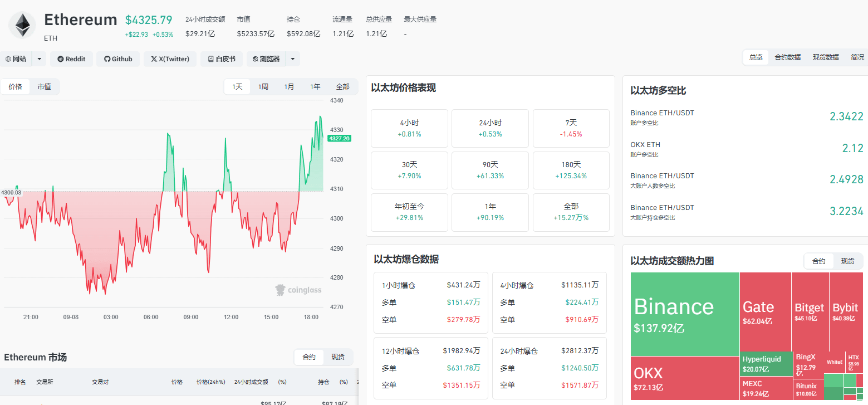Screen dimensions: 868x405
Task: Click the Binance heatmap tile
Action: [685, 314]
